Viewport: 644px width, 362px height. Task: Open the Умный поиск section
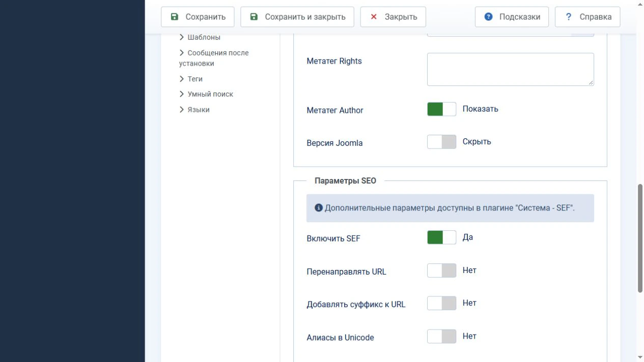tap(210, 94)
